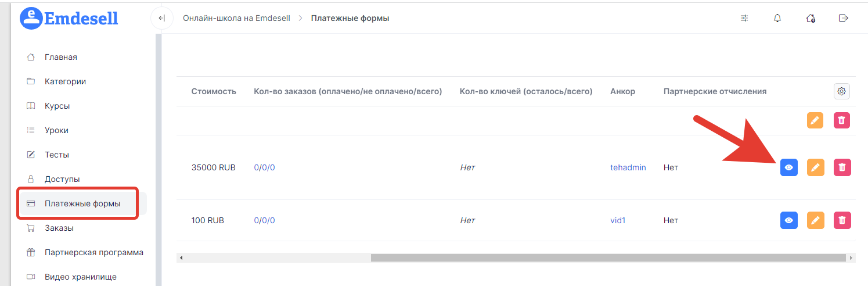Click the home settings icon in header

tap(811, 18)
